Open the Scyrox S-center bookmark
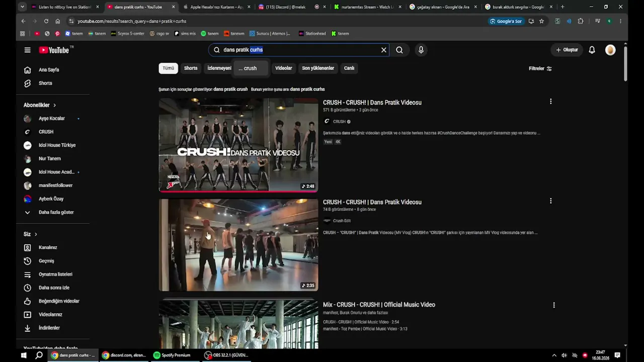Image resolution: width=644 pixels, height=362 pixels. point(127,34)
